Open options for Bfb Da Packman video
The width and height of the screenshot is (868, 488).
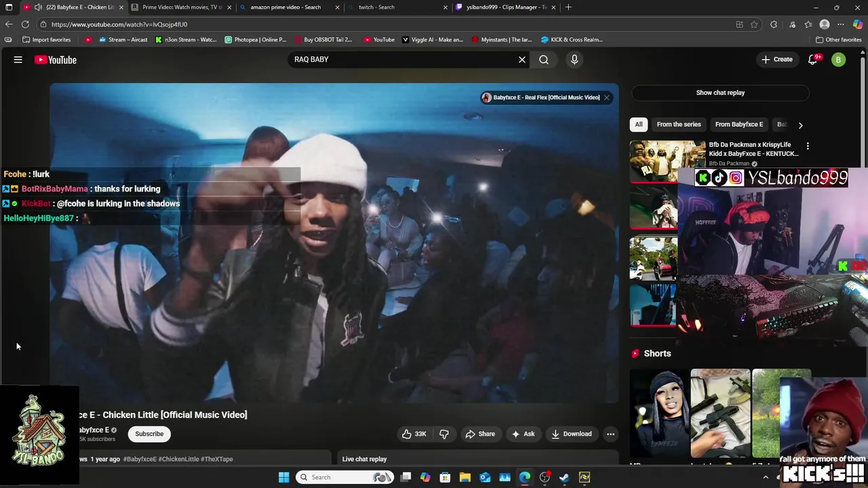(x=807, y=146)
